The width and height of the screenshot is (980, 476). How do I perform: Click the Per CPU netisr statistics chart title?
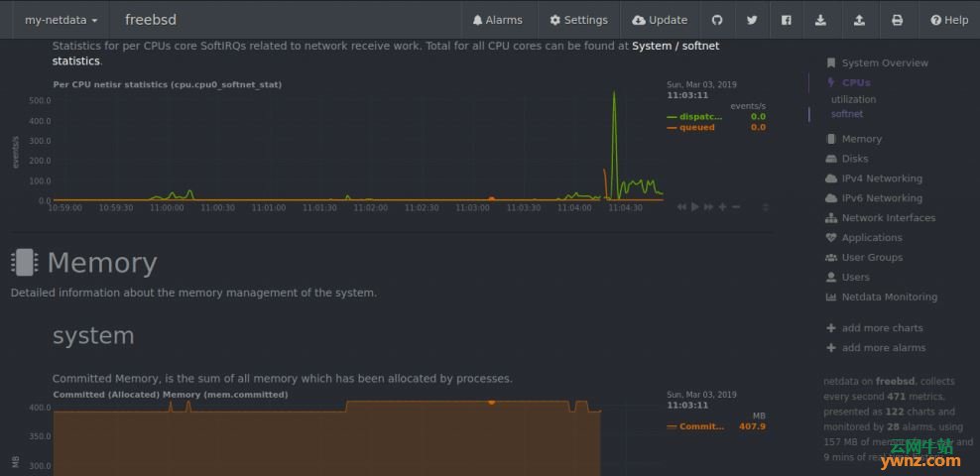(168, 85)
